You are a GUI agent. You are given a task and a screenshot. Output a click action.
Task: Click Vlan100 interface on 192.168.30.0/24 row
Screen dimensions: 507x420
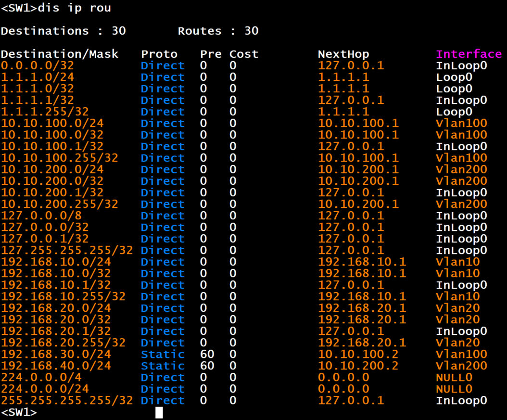point(461,355)
